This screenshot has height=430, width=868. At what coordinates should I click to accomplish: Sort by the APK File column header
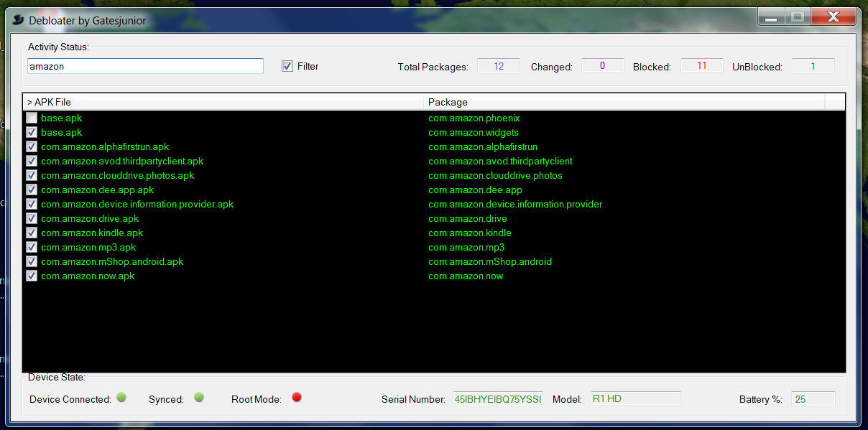click(223, 102)
